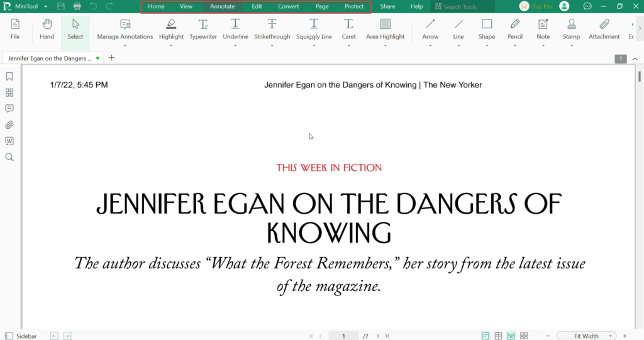This screenshot has width=644, height=340.
Task: Redo the last action
Action: (109, 6)
